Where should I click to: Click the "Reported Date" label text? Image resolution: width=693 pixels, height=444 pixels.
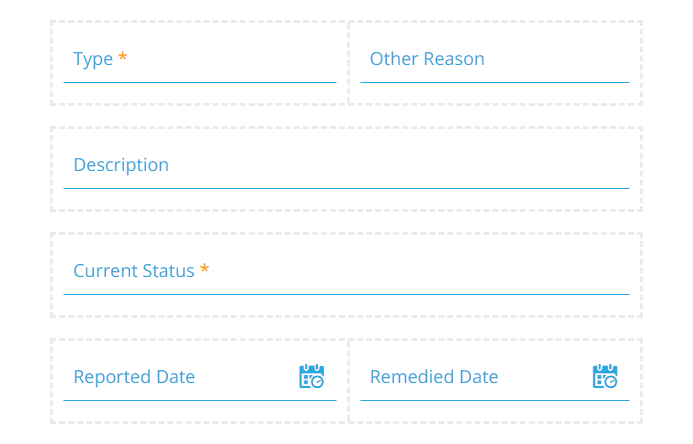pyautogui.click(x=134, y=377)
